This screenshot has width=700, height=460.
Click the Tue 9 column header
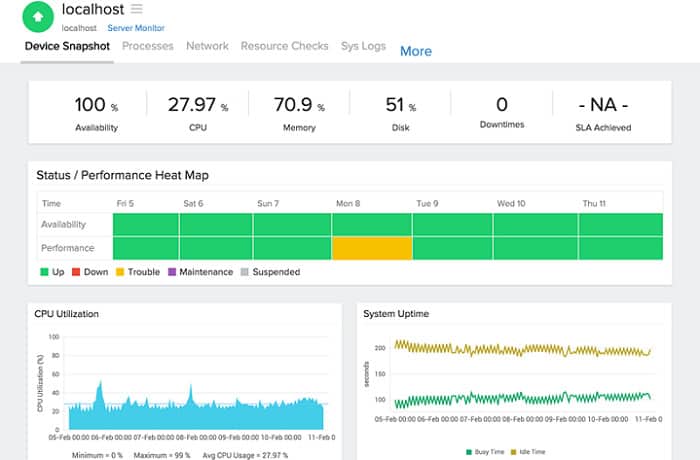(427, 204)
